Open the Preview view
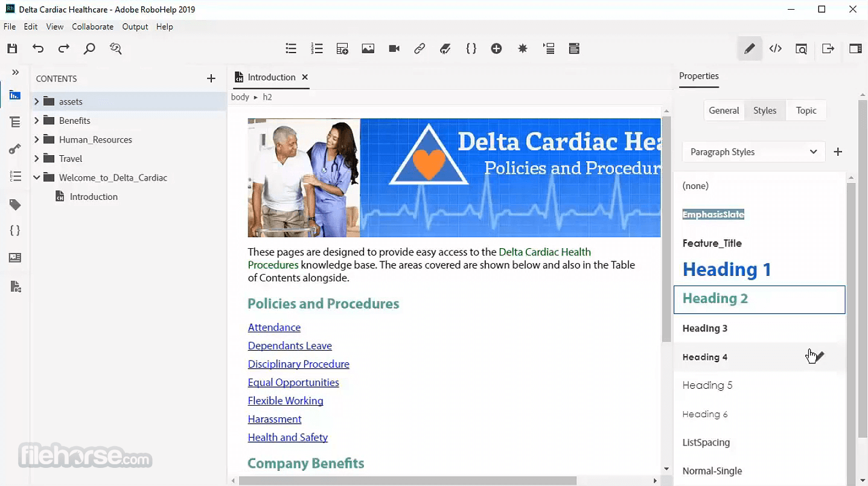 (801, 49)
